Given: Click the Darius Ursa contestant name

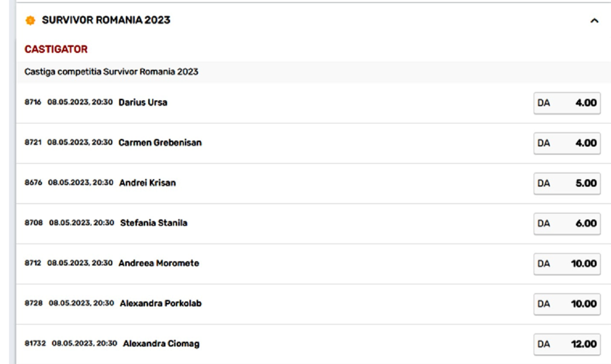Looking at the screenshot, I should coord(143,102).
